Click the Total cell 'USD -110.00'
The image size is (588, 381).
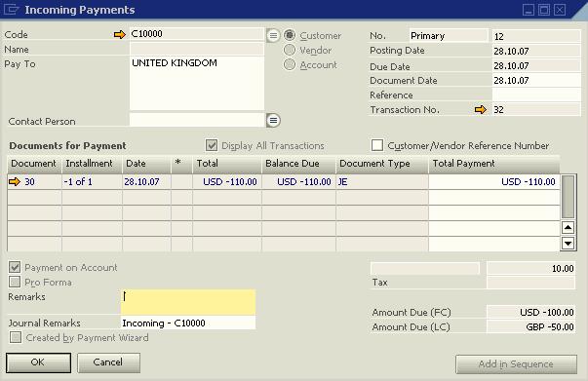click(x=227, y=181)
